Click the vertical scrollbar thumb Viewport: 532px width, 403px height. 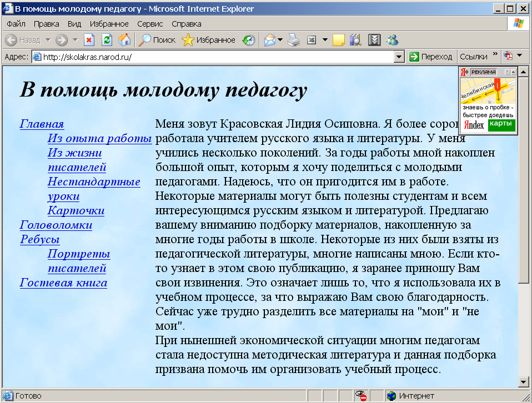pyautogui.click(x=524, y=179)
